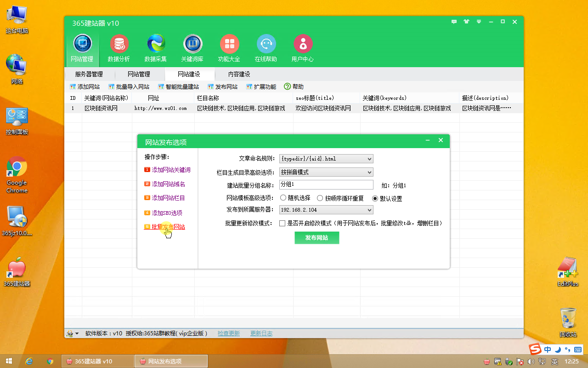Open Internet Explorer from the taskbar
Viewport: 588px width, 368px height.
click(29, 361)
